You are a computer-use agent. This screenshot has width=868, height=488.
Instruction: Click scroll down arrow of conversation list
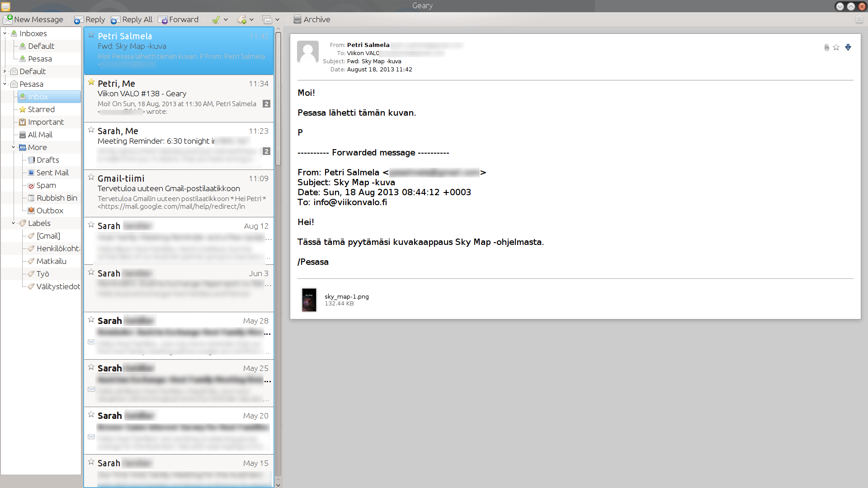(278, 485)
